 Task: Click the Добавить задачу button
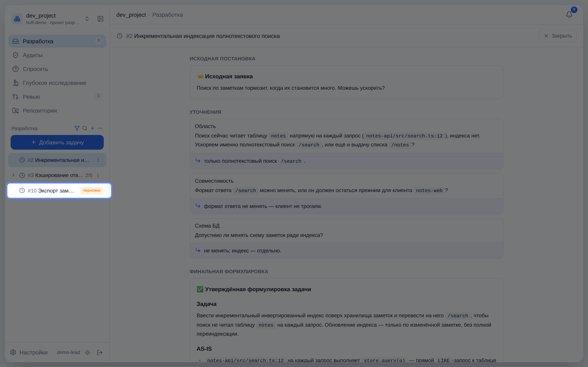(57, 142)
